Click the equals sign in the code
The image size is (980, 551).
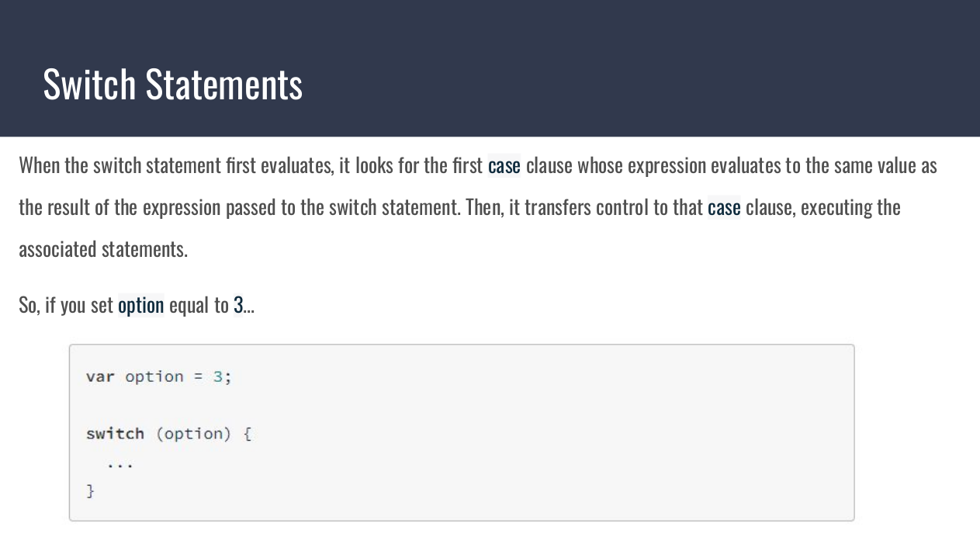tap(198, 377)
